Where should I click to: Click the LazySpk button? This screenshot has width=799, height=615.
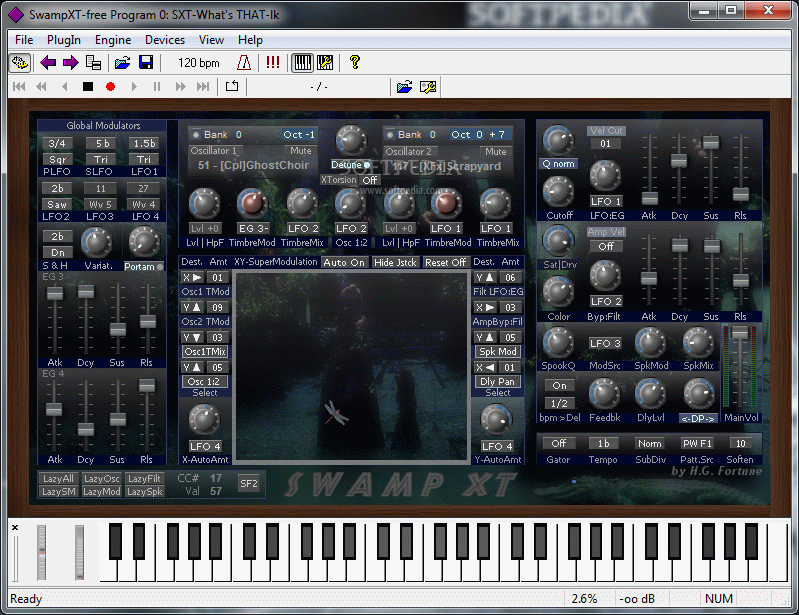coord(144,491)
